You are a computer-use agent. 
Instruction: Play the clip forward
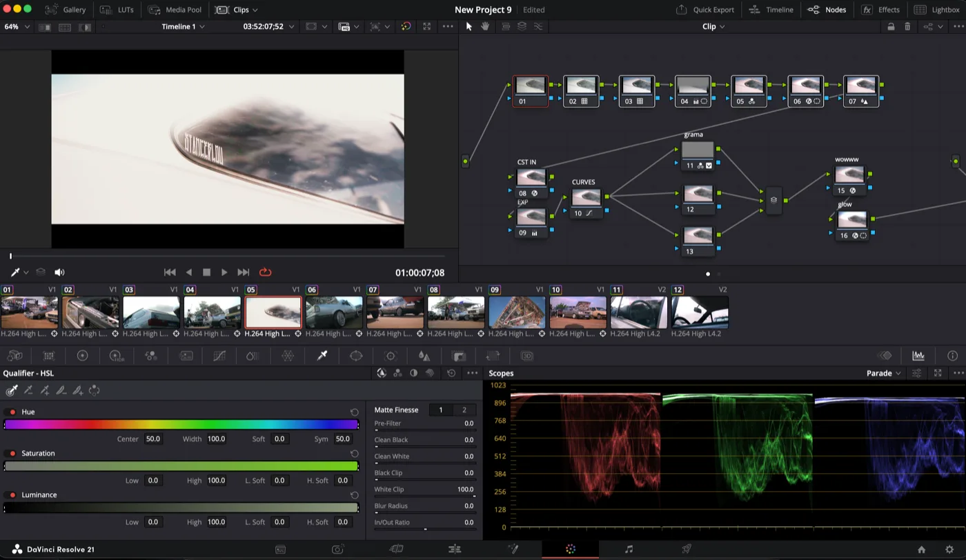(224, 272)
